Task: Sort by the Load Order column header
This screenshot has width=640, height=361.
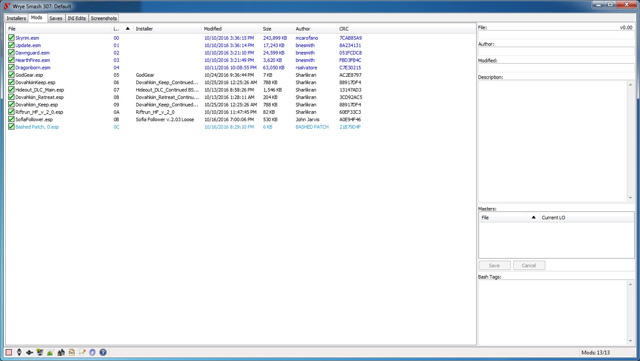Action: click(122, 29)
